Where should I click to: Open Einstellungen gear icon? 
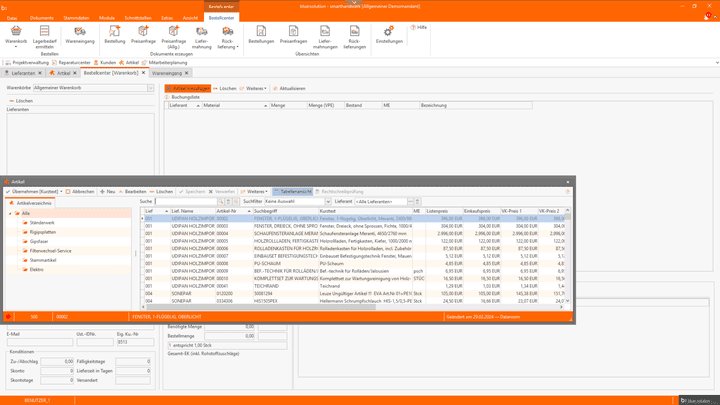coord(389,32)
